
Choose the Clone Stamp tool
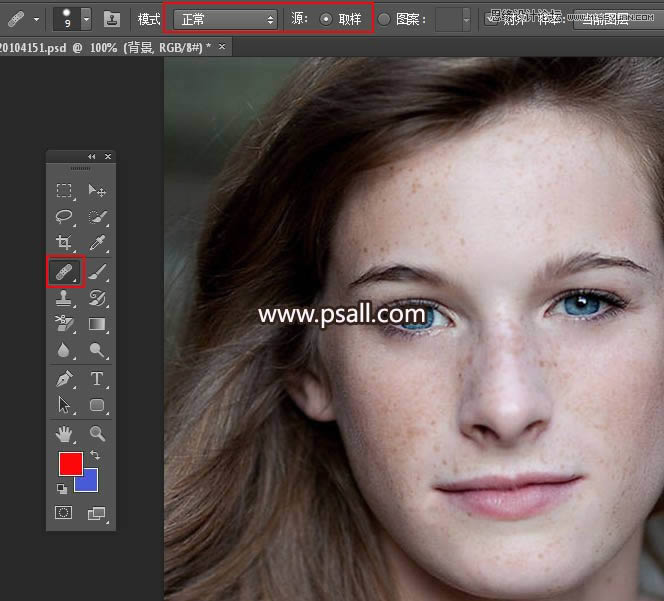(x=64, y=298)
